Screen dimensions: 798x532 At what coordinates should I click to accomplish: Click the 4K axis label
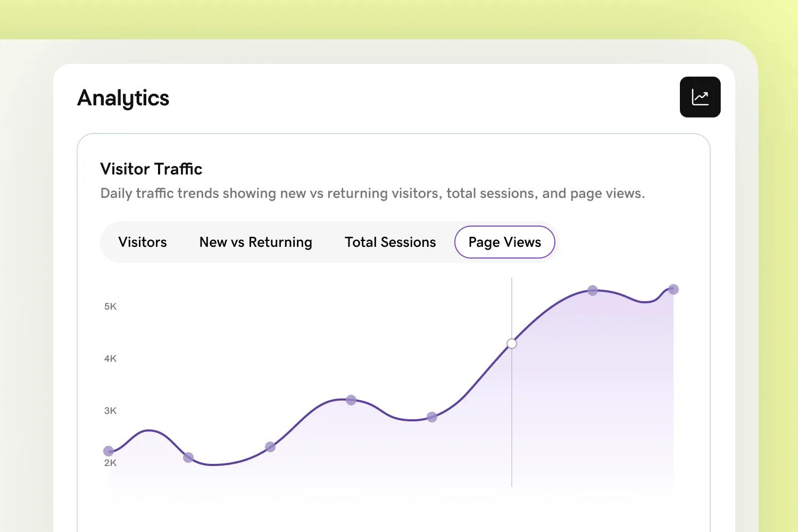[x=110, y=359]
